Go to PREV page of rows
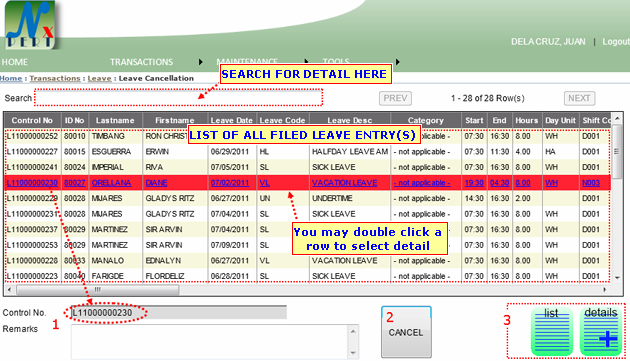 pos(395,98)
